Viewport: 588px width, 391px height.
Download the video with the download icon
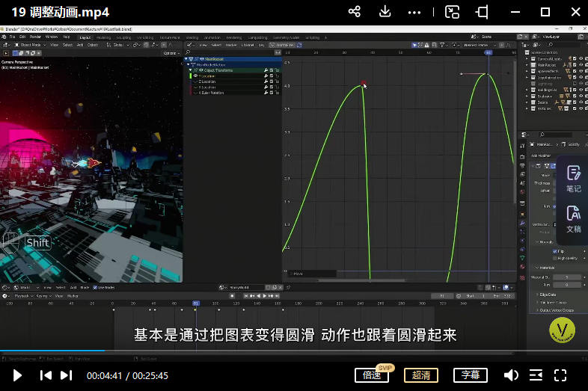click(385, 12)
